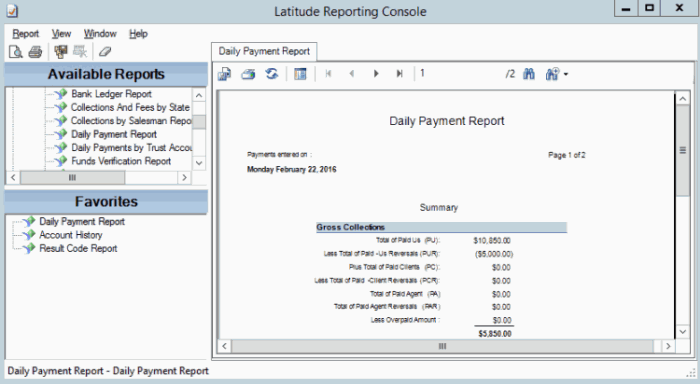The width and height of the screenshot is (700, 384).
Task: Click the Monday February 22, 2016 date
Action: pos(292,169)
